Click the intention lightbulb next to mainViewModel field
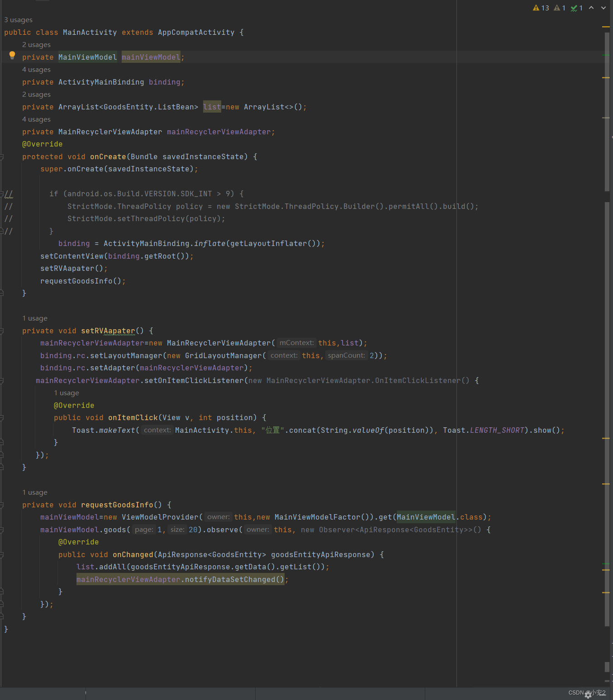Screen dimensions: 613x700 click(12, 55)
